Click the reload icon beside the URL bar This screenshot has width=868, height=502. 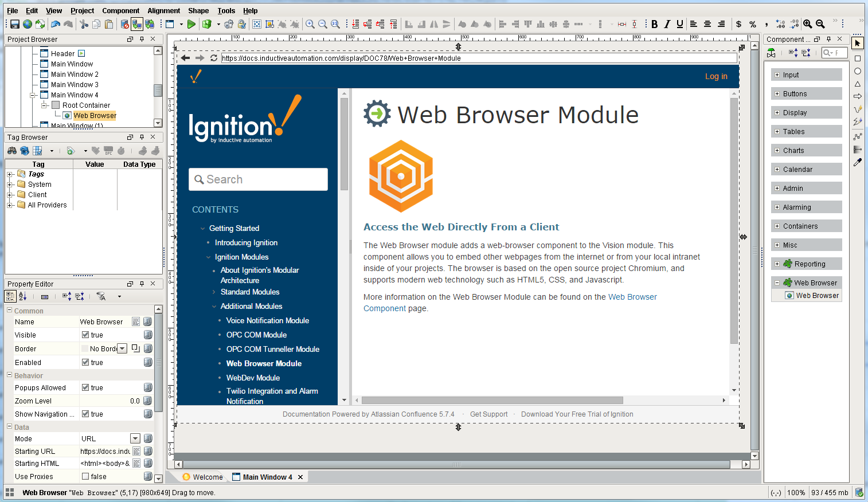[214, 58]
